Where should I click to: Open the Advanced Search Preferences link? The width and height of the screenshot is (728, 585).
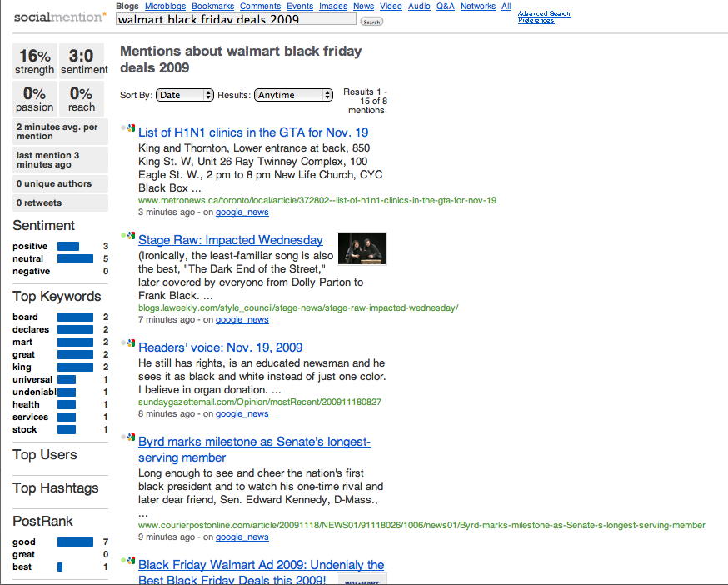(x=544, y=17)
